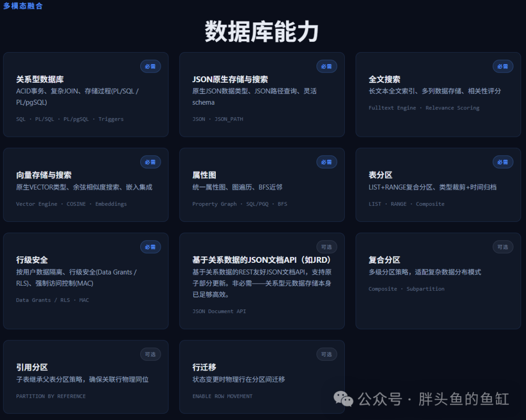
Task: Click the 长文本全文索引 description text
Action: pos(435,91)
